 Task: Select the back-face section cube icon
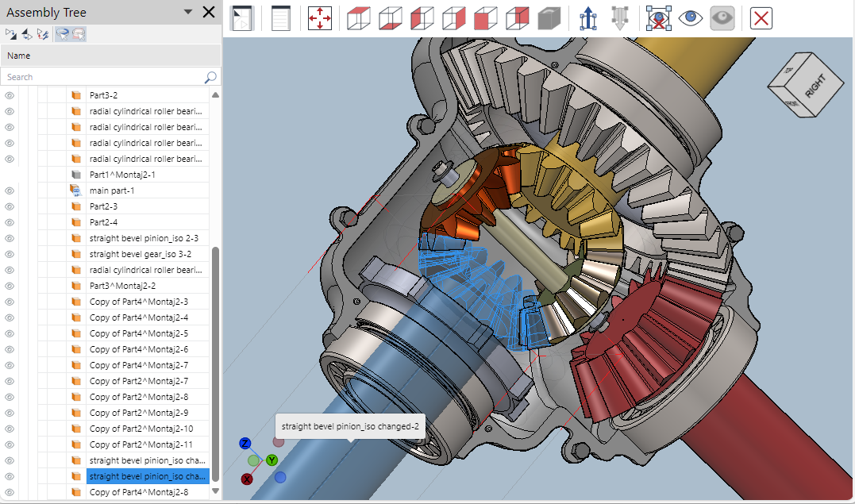pos(518,18)
